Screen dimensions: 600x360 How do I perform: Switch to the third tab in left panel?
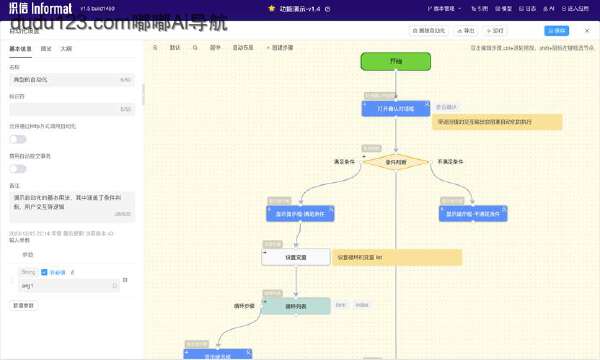pos(66,49)
